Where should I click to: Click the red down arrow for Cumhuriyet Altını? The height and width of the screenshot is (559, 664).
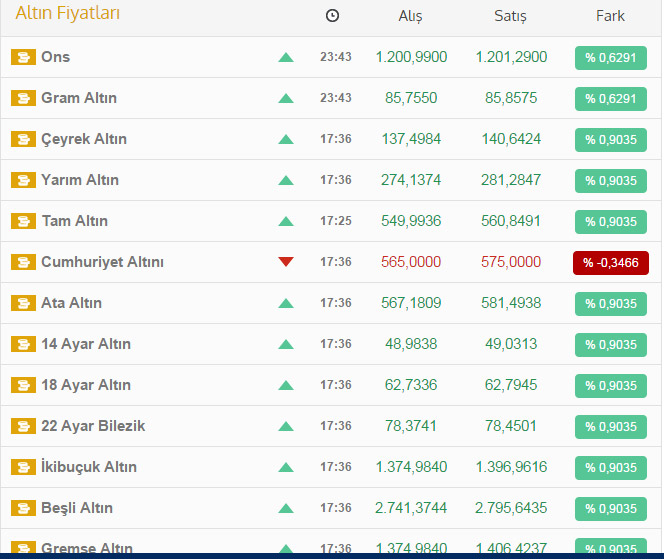(286, 262)
